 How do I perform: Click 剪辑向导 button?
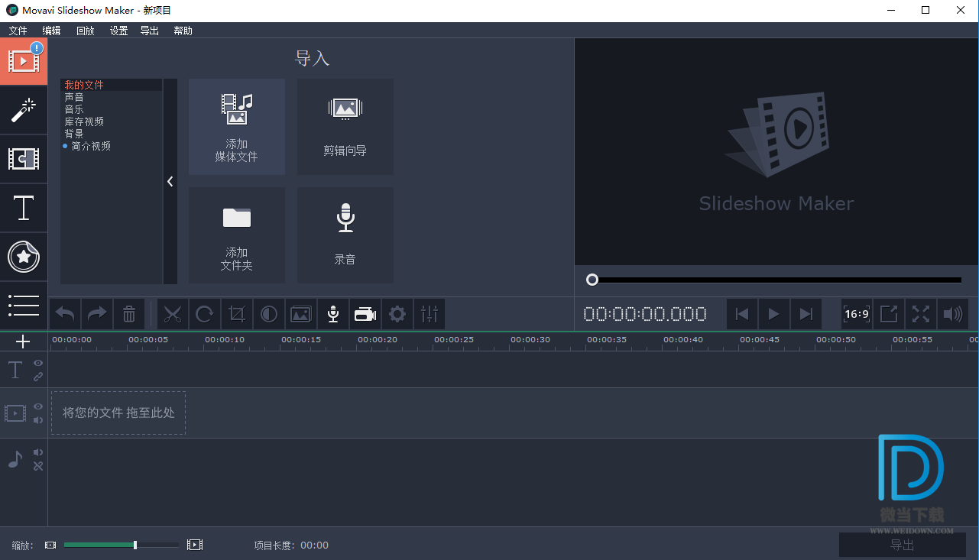point(345,127)
